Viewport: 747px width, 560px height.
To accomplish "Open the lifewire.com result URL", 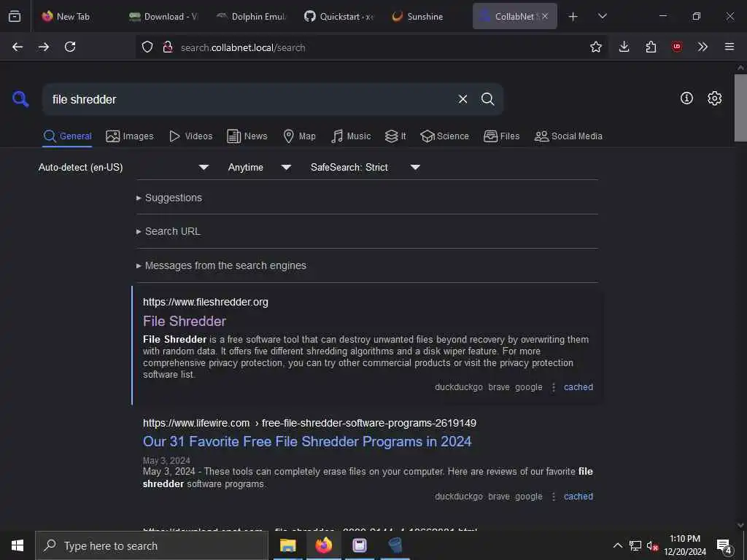I will point(309,423).
